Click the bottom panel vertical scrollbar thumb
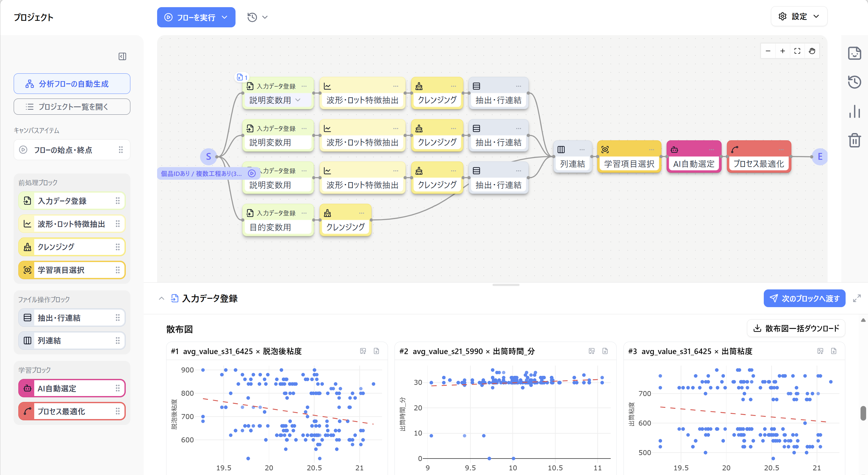 (x=863, y=413)
